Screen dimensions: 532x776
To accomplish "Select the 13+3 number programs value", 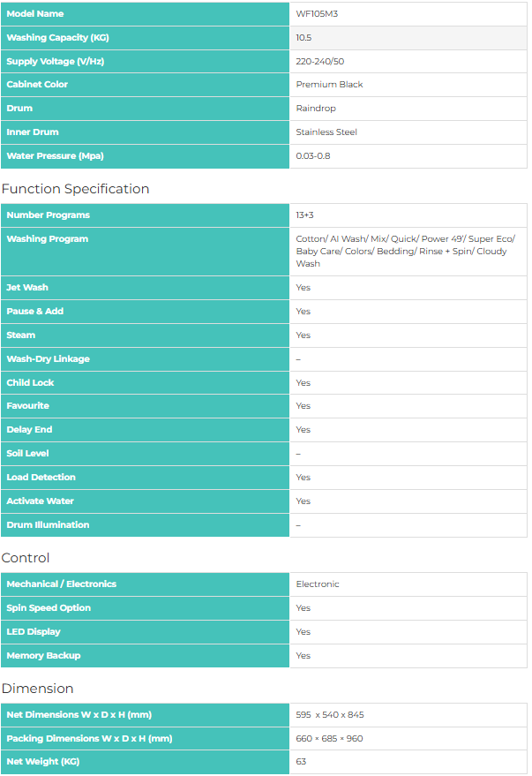I will pyautogui.click(x=305, y=215).
